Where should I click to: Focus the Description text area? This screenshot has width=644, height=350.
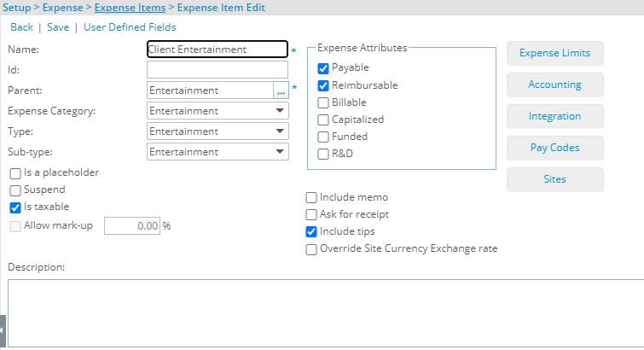(326, 313)
